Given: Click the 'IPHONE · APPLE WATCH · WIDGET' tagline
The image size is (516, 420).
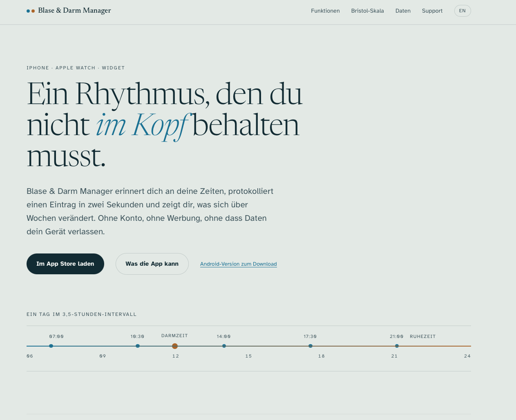Looking at the screenshot, I should pos(76,68).
